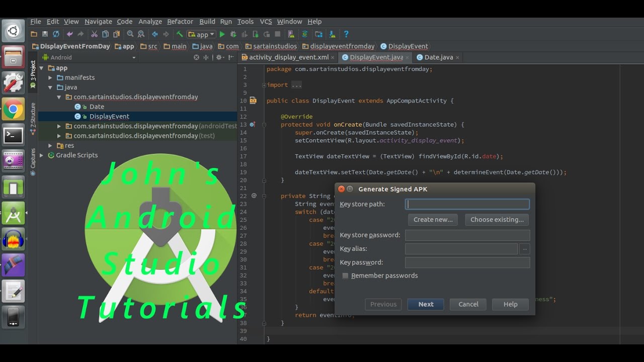Click Next in Generate Signed APK
Image resolution: width=644 pixels, height=362 pixels.
(x=426, y=304)
